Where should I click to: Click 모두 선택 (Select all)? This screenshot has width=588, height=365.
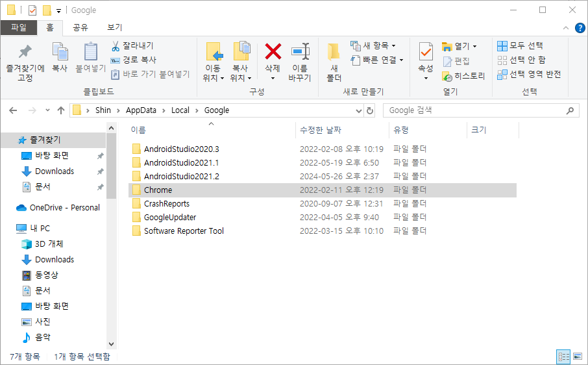tap(520, 45)
